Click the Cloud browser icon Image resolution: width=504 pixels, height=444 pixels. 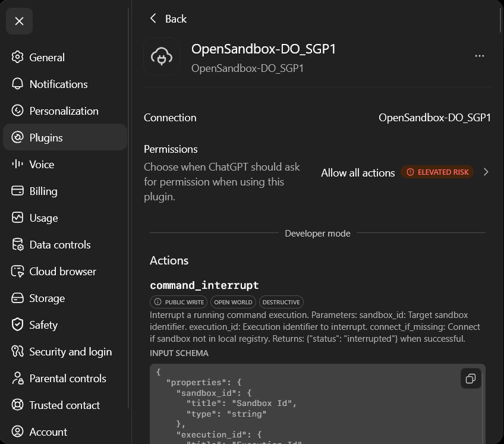(17, 271)
